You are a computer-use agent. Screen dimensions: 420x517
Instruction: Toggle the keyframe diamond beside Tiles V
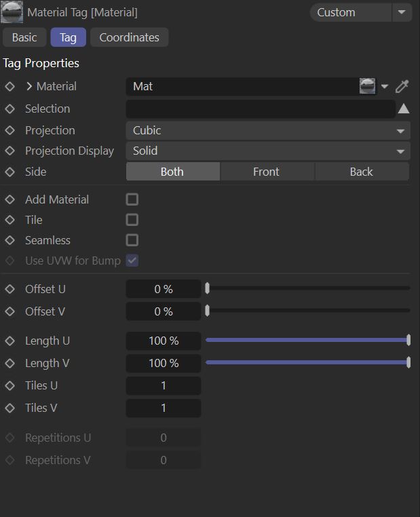[x=9, y=408]
